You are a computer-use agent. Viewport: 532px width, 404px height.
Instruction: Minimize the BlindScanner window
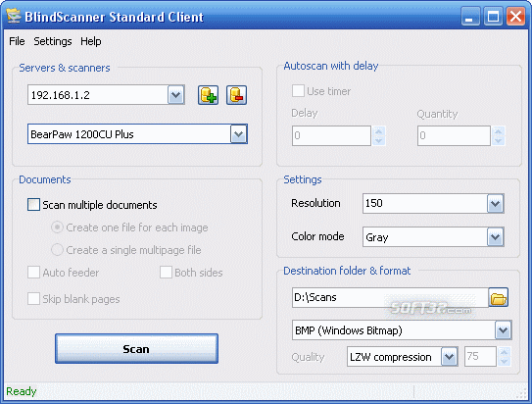pyautogui.click(x=470, y=16)
